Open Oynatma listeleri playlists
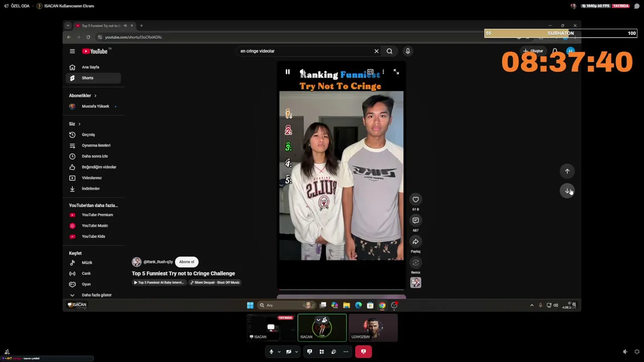The height and width of the screenshot is (362, 644). (x=93, y=146)
